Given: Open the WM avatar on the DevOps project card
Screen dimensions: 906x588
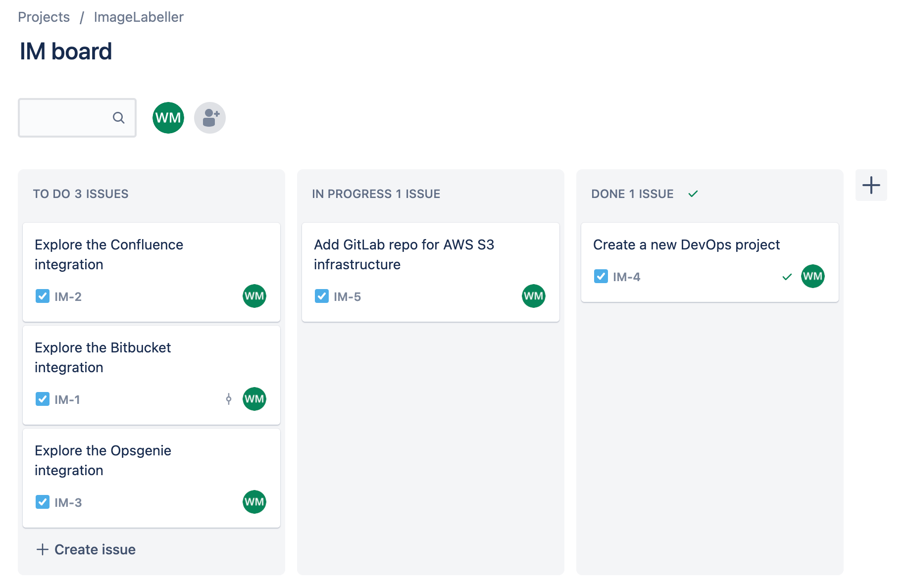Looking at the screenshot, I should pyautogui.click(x=812, y=276).
